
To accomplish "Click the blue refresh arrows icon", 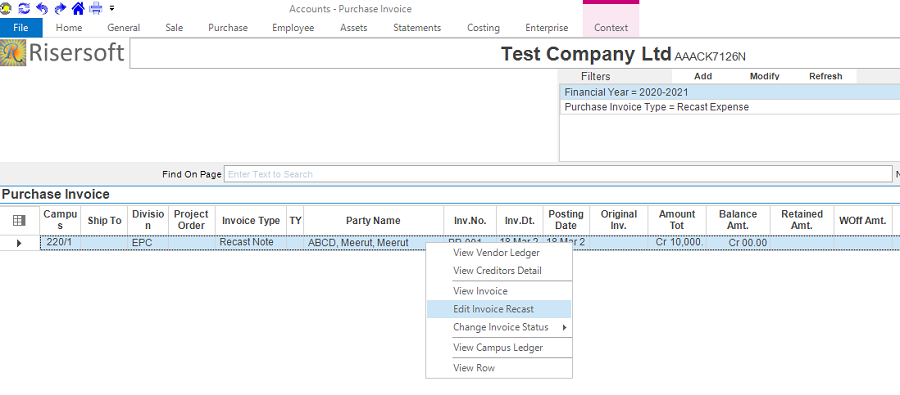I will coord(24,8).
